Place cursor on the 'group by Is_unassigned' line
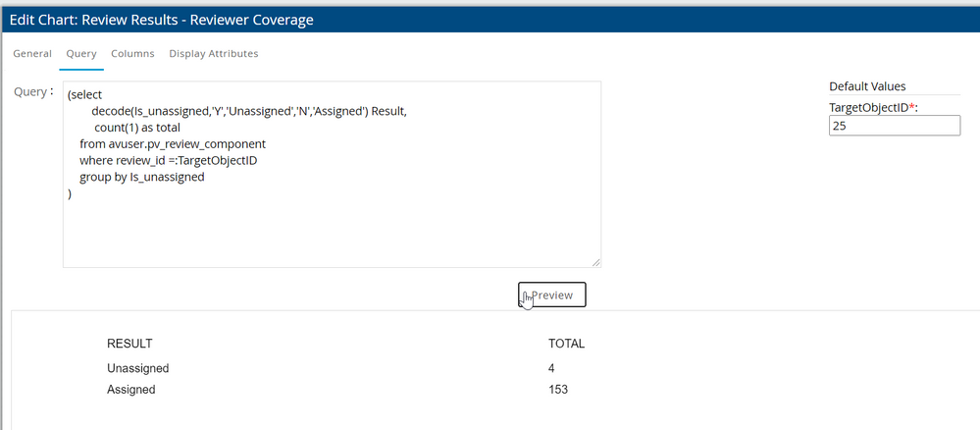The width and height of the screenshot is (980, 430). 141,178
